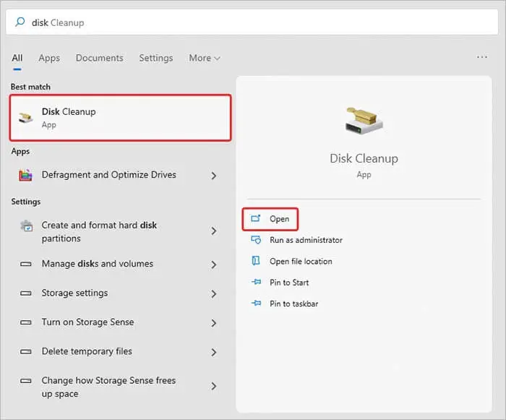Click the large Disk Cleanup icon in preview
The image size is (506, 420).
pos(364,121)
